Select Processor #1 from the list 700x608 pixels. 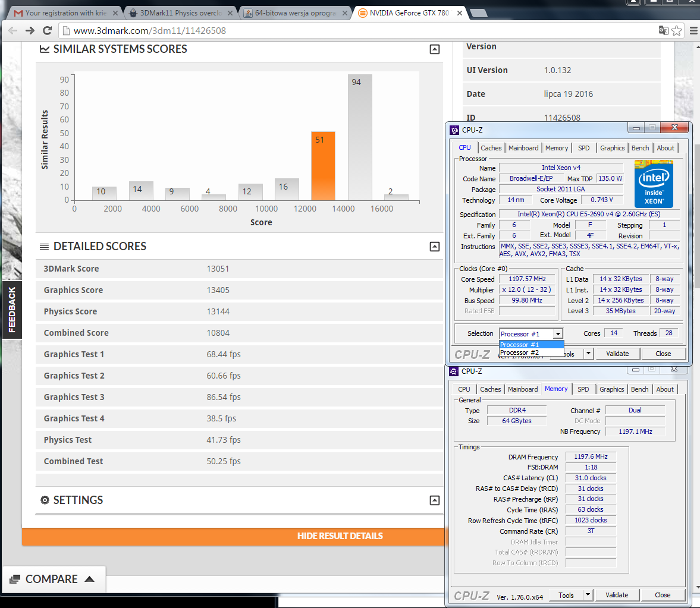pos(531,345)
